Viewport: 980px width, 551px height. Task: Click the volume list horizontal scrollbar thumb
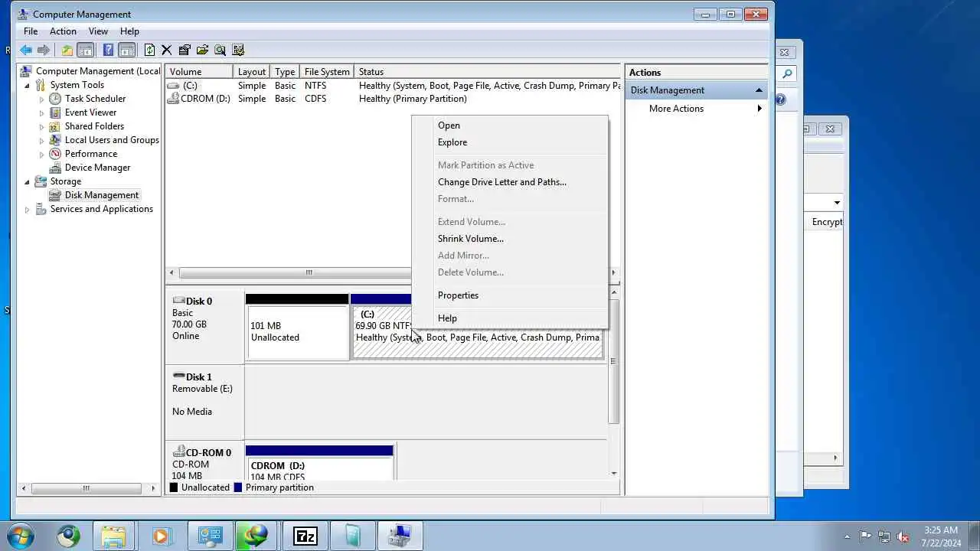pos(309,272)
